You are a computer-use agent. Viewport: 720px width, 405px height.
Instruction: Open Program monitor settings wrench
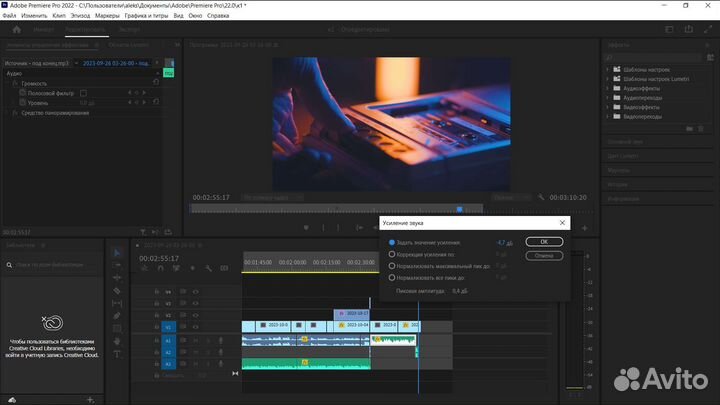[541, 197]
